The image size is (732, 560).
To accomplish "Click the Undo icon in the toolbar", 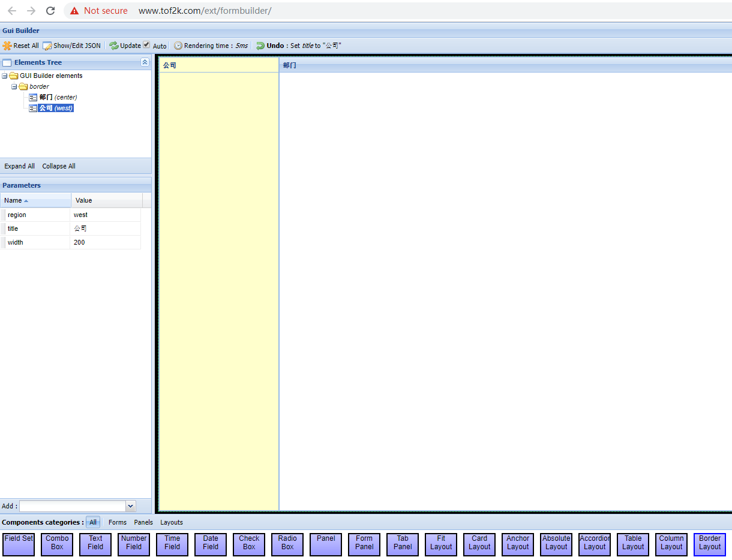I will pyautogui.click(x=260, y=45).
